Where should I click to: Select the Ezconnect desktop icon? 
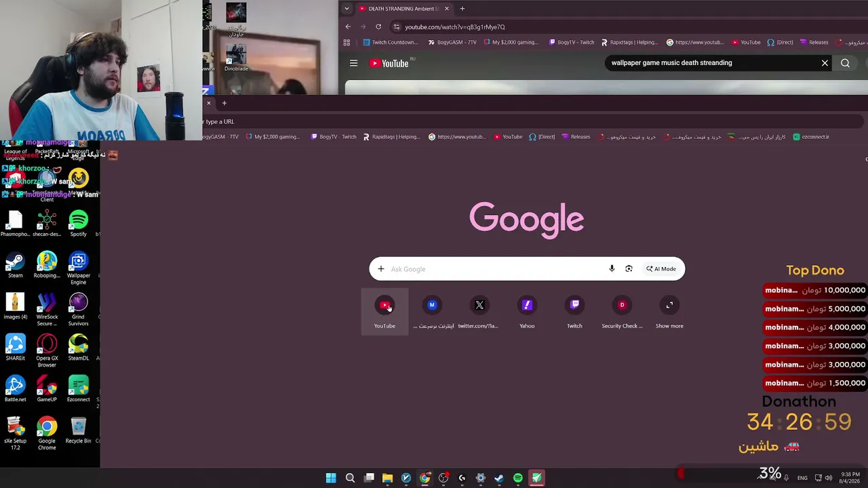click(x=78, y=390)
